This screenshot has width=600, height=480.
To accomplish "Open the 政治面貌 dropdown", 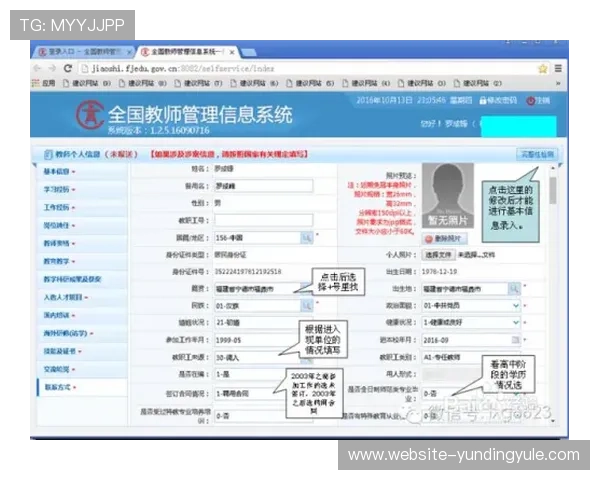I will point(471,305).
